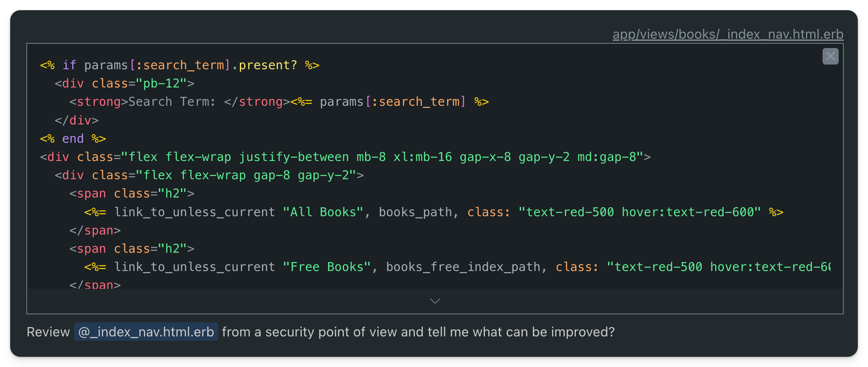
Task: Click the justify-between flex div line
Action: [345, 157]
